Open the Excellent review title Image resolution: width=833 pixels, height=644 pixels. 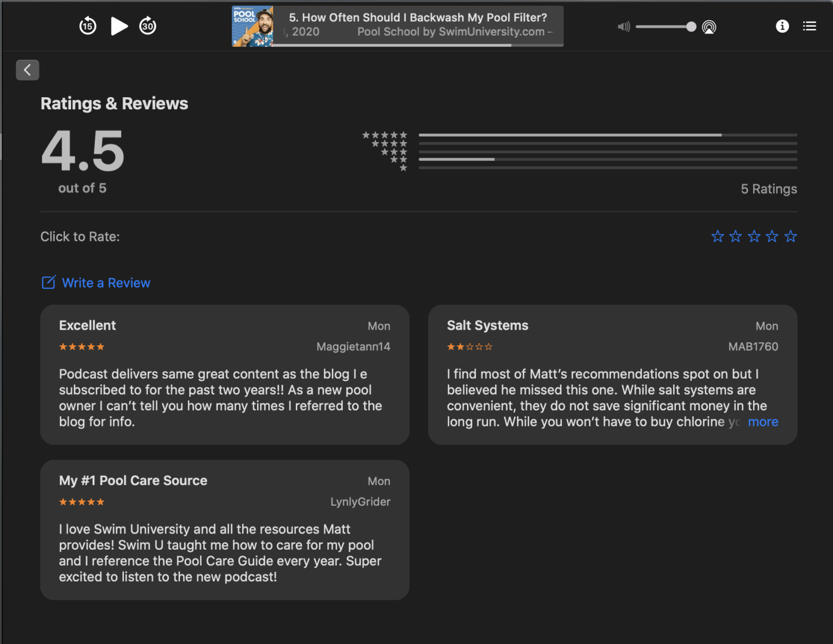(88, 325)
